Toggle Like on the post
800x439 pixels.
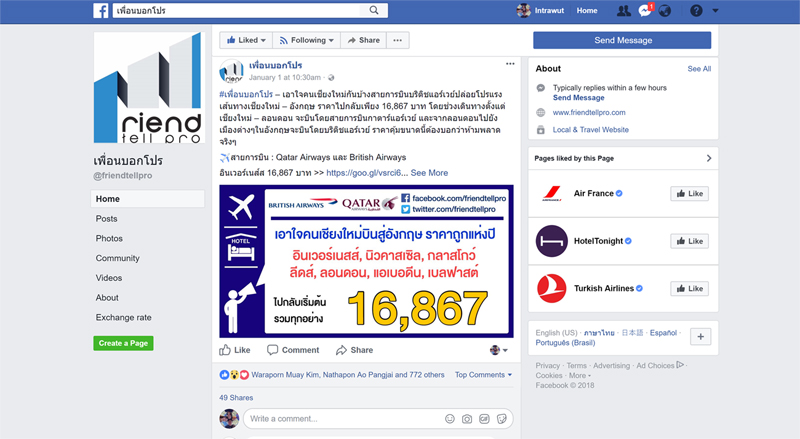236,350
